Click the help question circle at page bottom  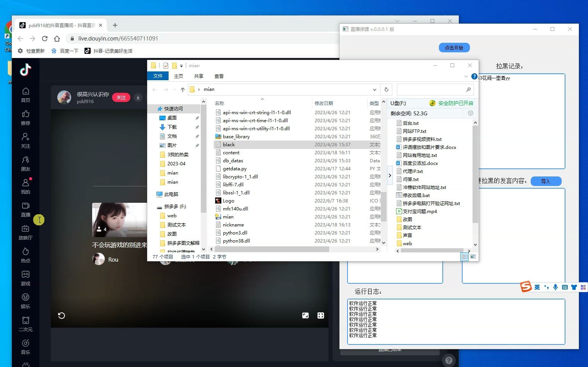[449, 360]
